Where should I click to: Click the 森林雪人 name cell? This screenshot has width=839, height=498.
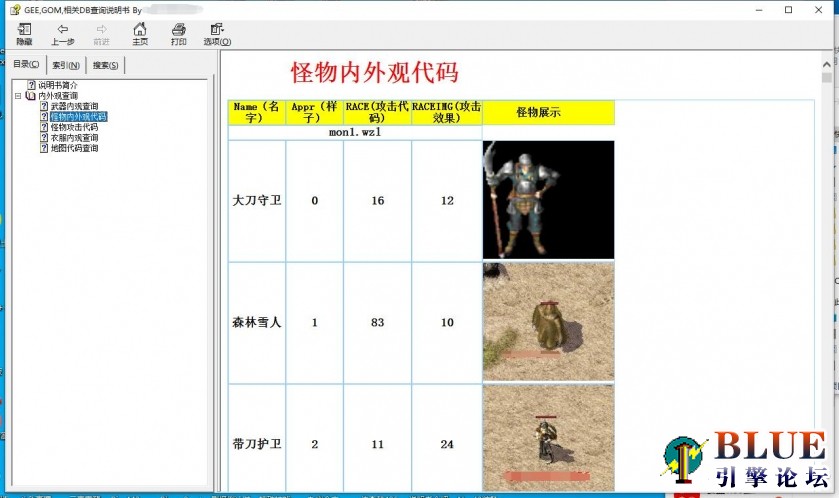click(257, 323)
